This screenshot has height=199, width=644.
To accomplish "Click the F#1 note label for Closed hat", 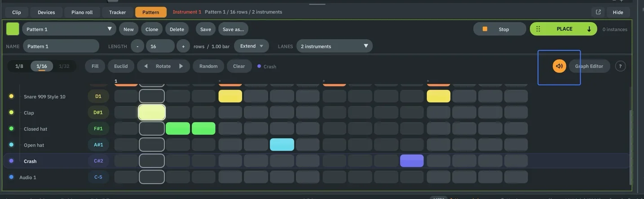I will (x=98, y=128).
